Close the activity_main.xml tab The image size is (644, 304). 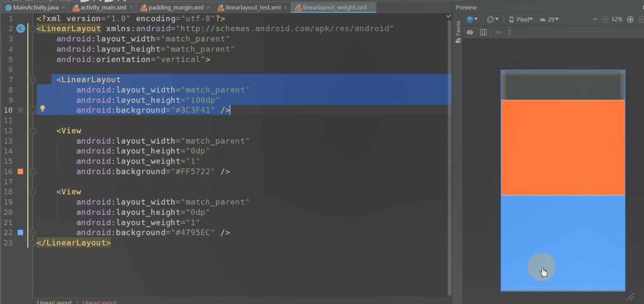(131, 7)
